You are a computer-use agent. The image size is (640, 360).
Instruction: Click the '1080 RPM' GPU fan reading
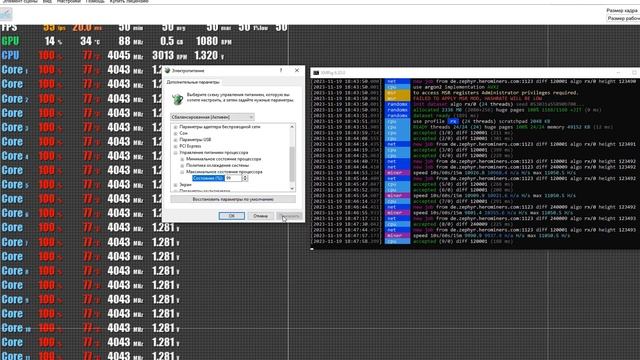click(x=213, y=41)
